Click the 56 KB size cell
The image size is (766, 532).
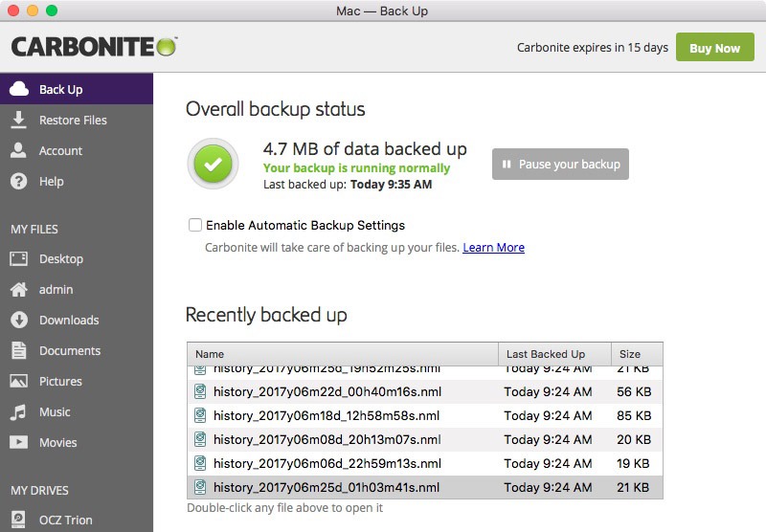coord(634,391)
